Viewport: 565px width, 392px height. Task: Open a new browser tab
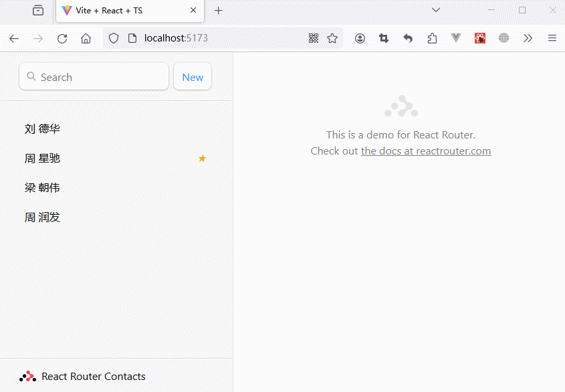pyautogui.click(x=218, y=11)
